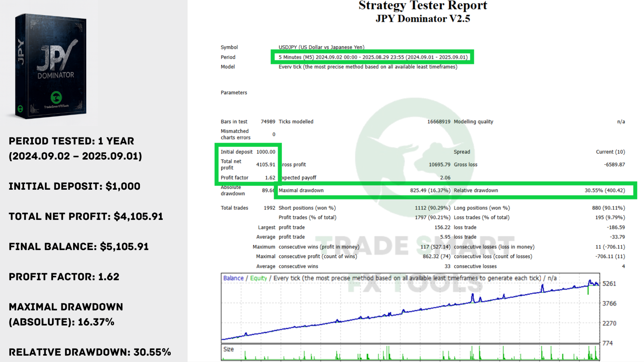Select the 5261 value on chart axis

pyautogui.click(x=609, y=284)
